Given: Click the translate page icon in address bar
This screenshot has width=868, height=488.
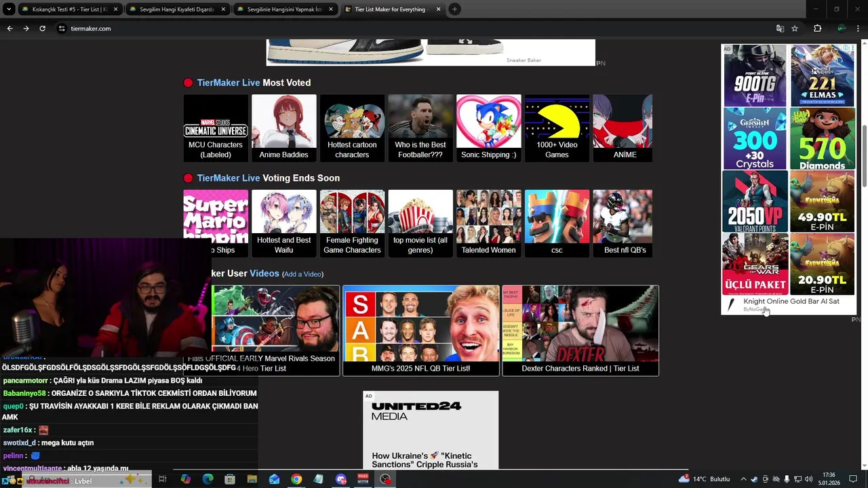Looking at the screenshot, I should (780, 28).
